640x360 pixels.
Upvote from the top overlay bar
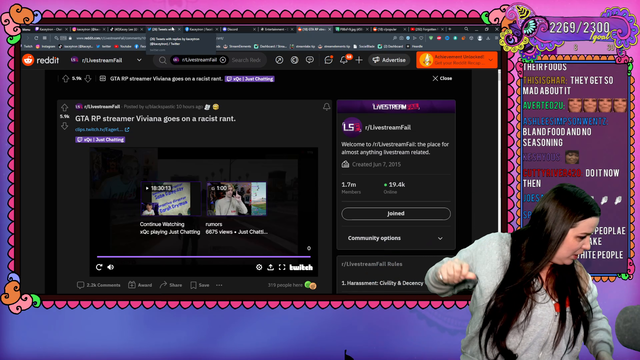click(65, 78)
